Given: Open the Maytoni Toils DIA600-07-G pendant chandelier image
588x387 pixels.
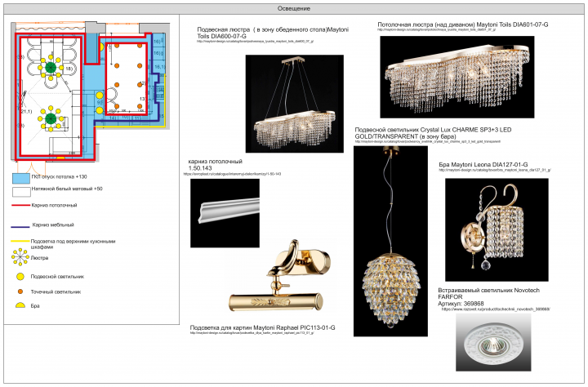Looking at the screenshot, I should click(x=294, y=104).
